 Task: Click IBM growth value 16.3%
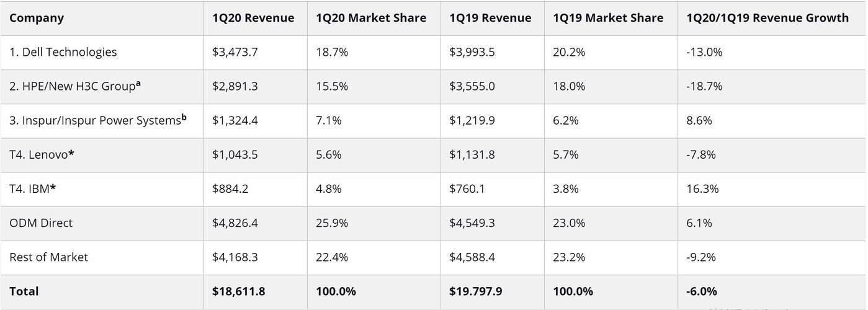click(702, 188)
